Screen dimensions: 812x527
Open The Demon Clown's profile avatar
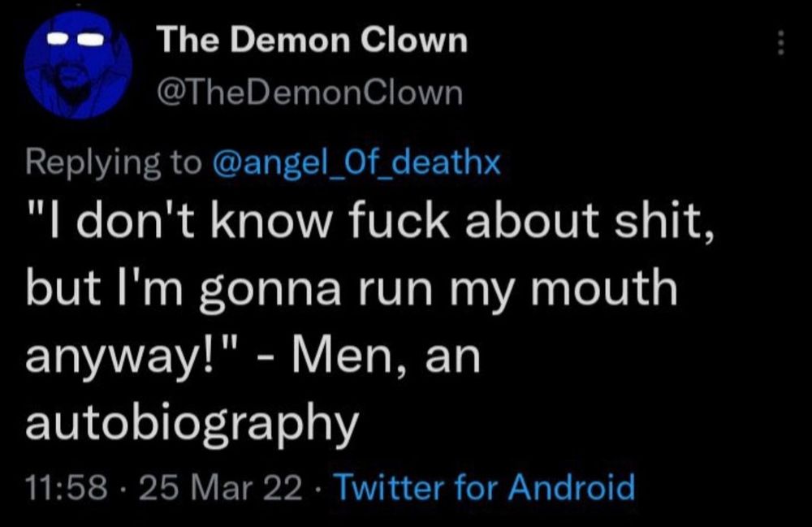point(78,65)
